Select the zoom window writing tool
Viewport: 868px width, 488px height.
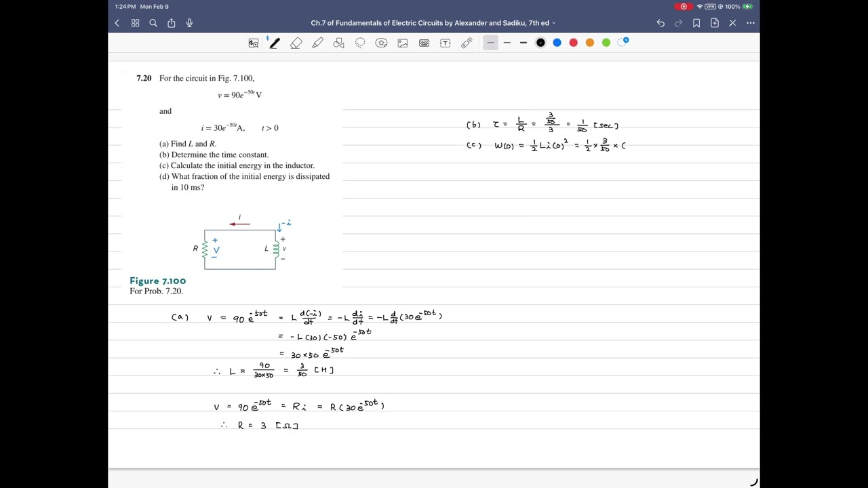click(254, 43)
